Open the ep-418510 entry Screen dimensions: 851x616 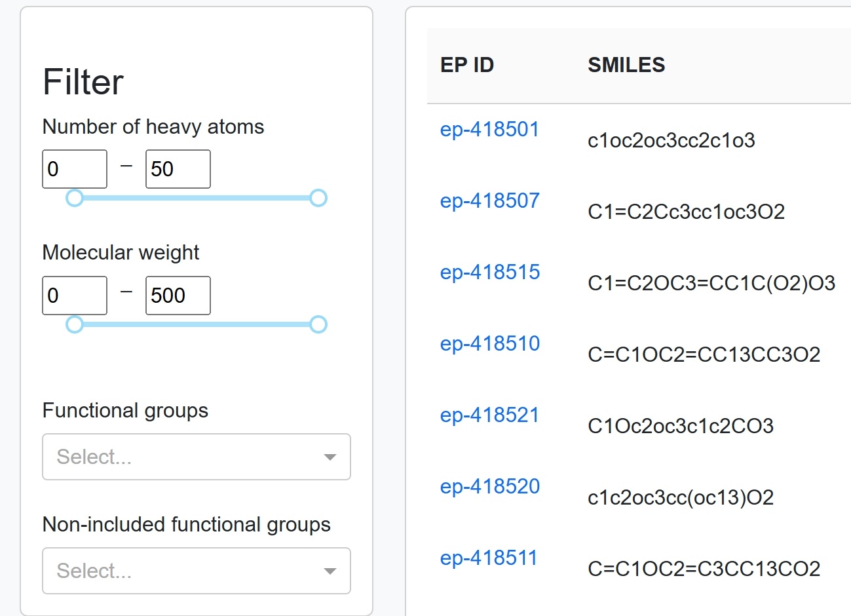[x=489, y=343]
